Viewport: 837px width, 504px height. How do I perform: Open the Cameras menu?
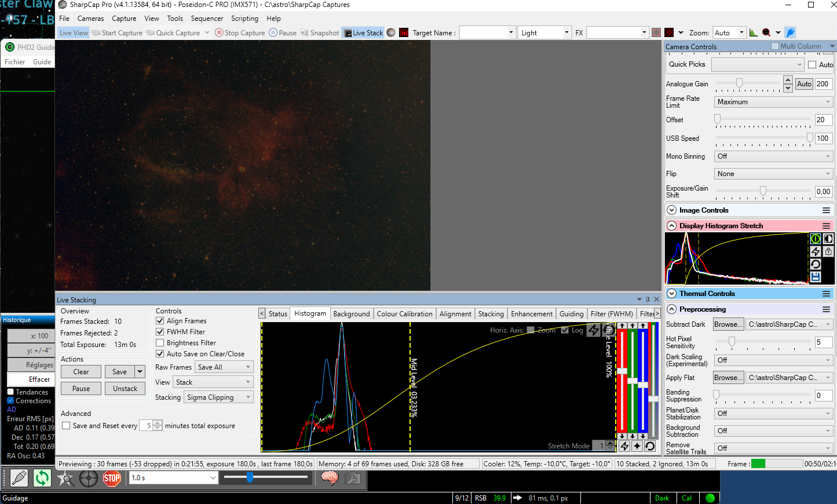coord(91,19)
